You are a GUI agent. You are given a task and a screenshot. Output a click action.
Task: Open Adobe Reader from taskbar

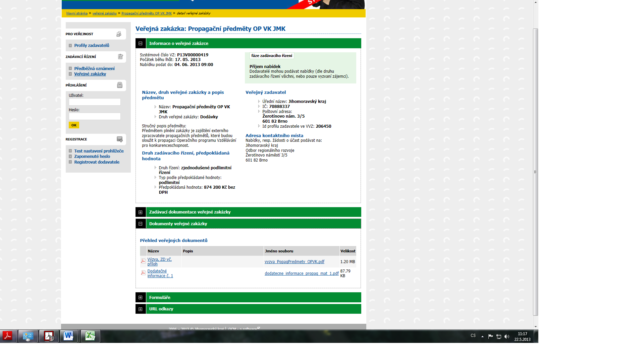7,336
